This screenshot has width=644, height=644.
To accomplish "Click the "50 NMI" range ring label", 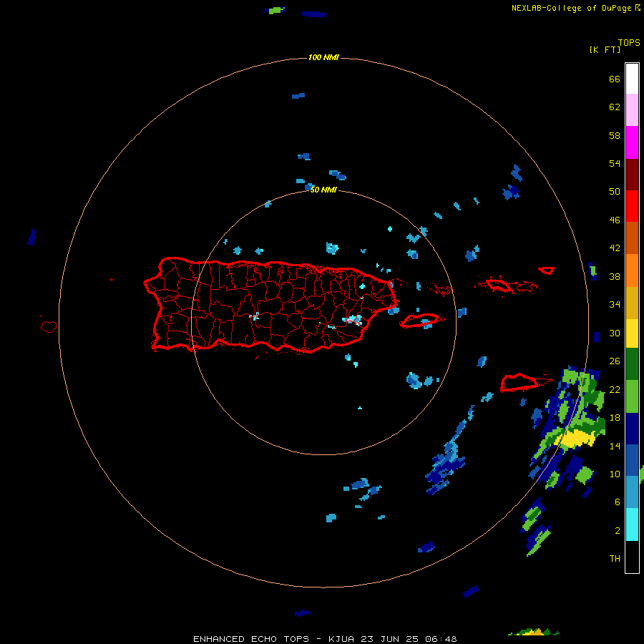I will pos(323,190).
